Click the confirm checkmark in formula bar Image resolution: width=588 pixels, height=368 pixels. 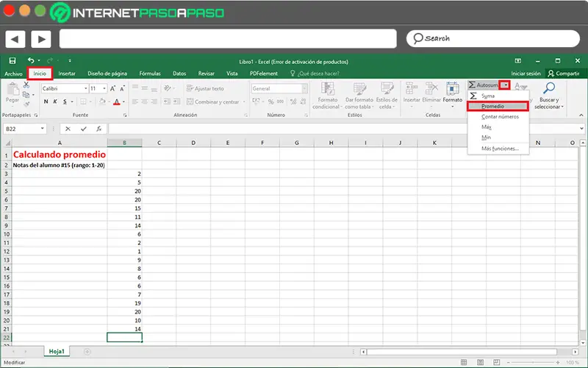tap(83, 129)
